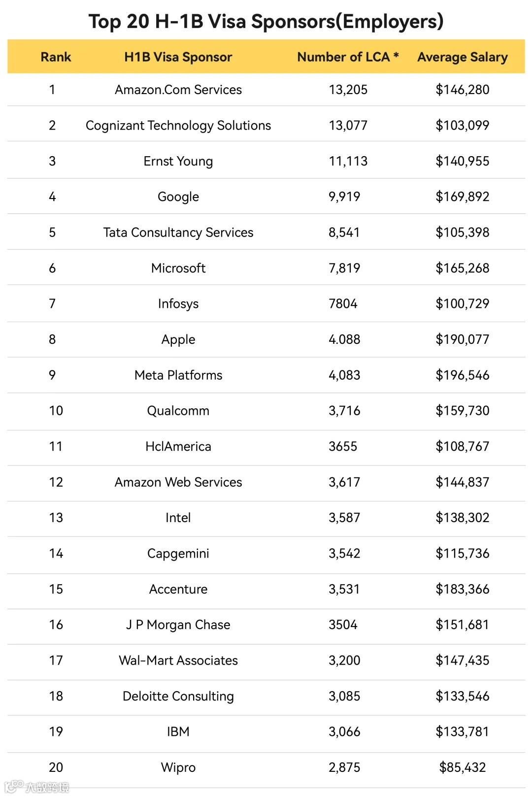Select Deloitte Consulting row name
The height and width of the screenshot is (797, 532).
point(178,696)
